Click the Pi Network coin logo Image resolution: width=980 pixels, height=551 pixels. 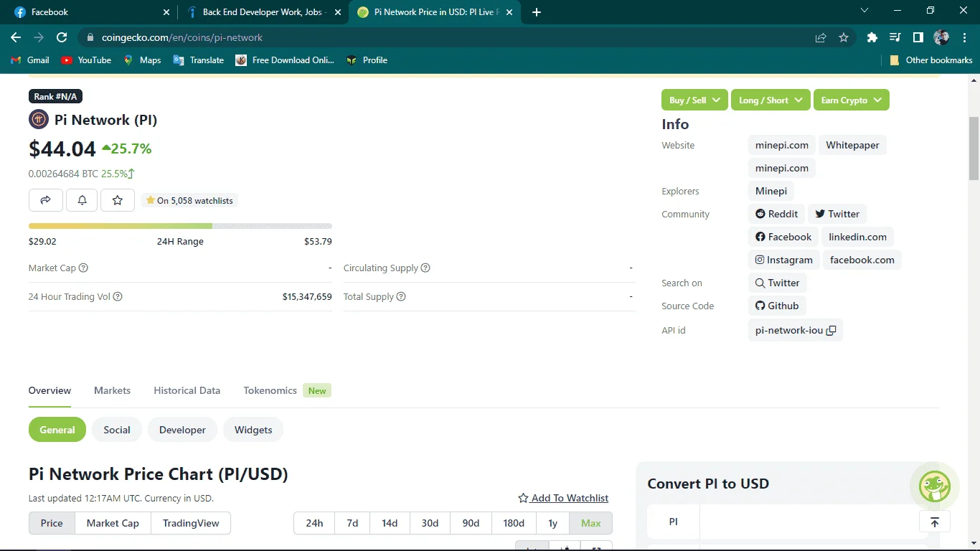click(39, 120)
